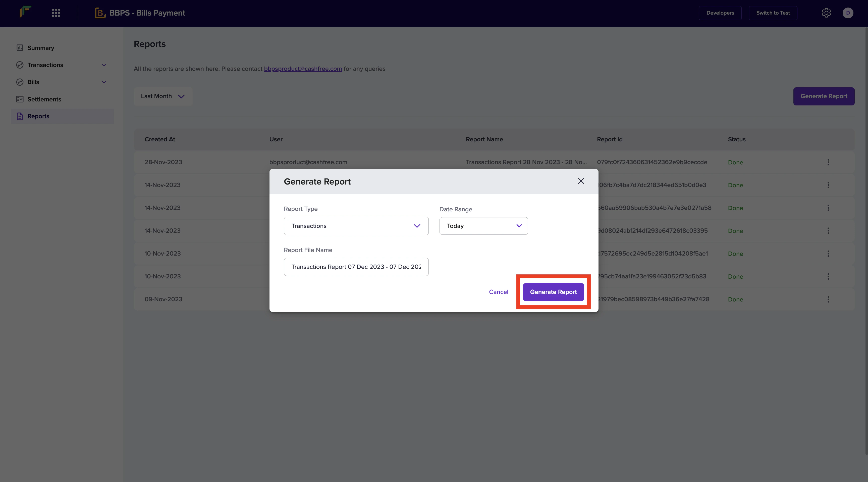Screen dimensions: 868x482
Task: Open three-dot menu for first 10-Nov-2023 report
Action: pos(828,254)
